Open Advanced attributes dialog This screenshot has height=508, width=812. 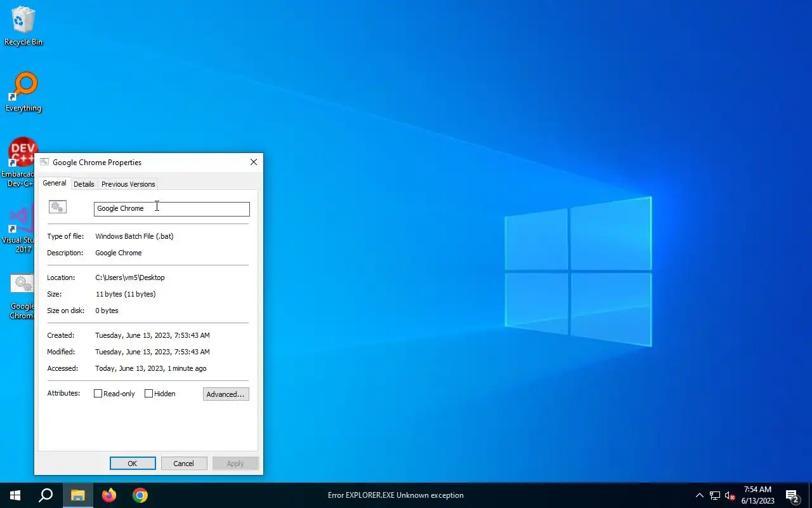[226, 394]
